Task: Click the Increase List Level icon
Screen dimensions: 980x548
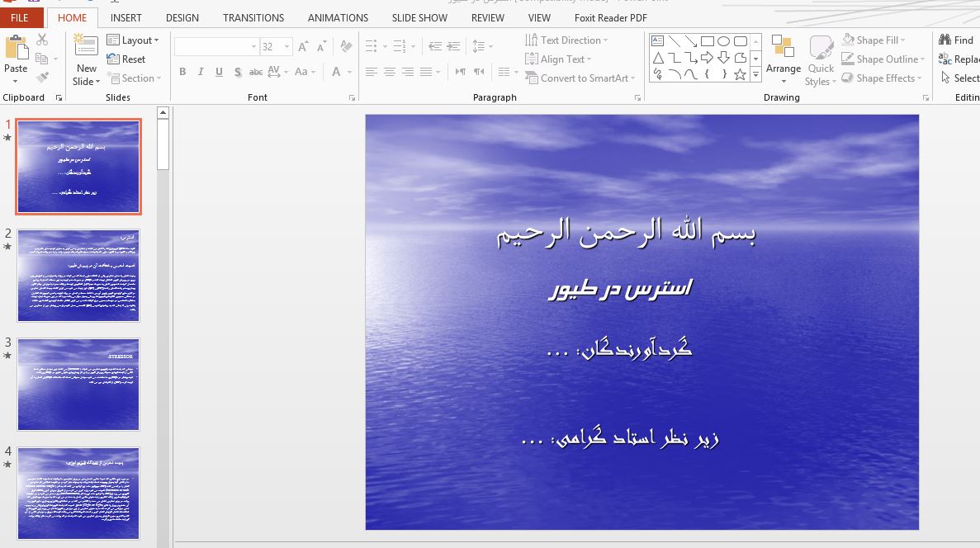Action: click(x=454, y=46)
